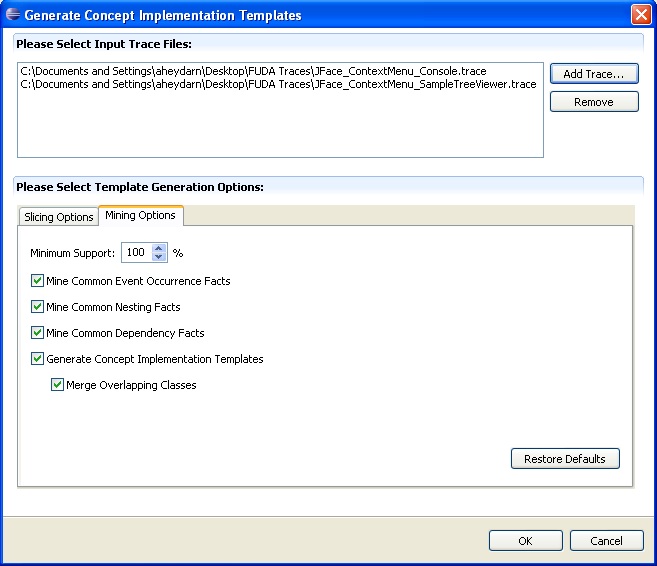Increase Minimum Support with the up arrow
Screen dimensions: 657x566
click(158, 249)
